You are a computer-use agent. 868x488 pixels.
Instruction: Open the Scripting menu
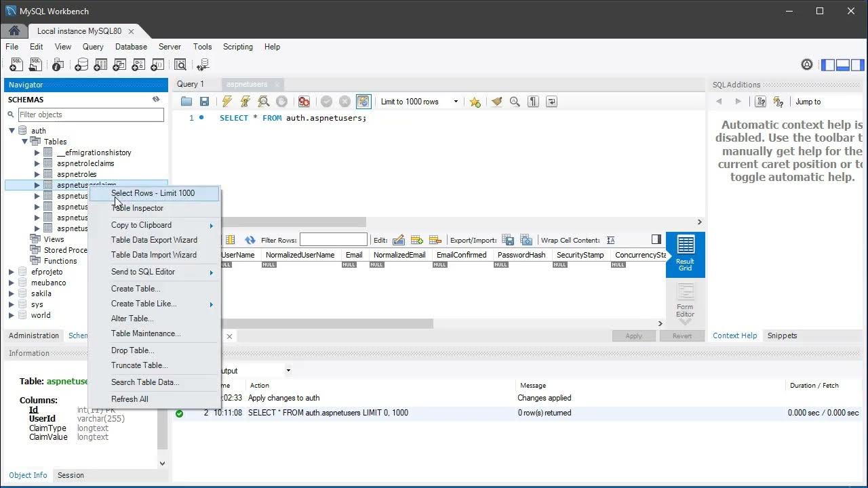237,47
